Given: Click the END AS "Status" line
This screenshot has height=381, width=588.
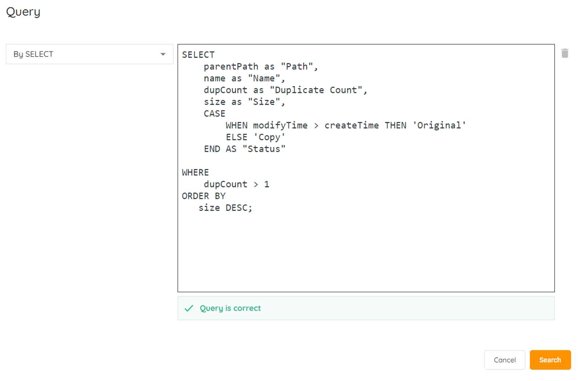Looking at the screenshot, I should click(244, 149).
